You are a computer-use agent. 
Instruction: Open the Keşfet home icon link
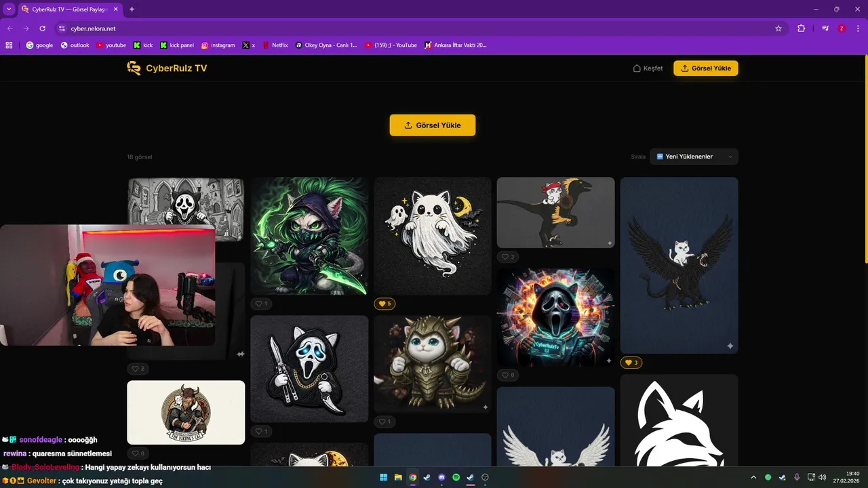[x=648, y=68]
